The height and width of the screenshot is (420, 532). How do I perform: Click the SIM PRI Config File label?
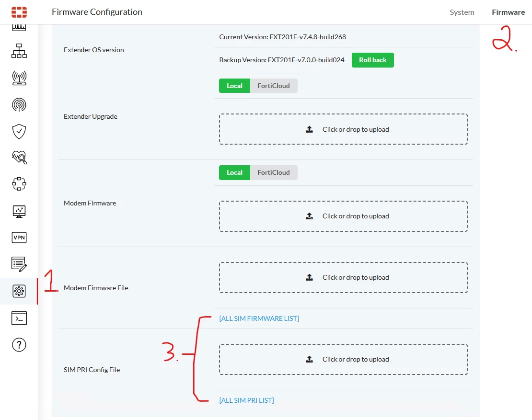pos(92,370)
